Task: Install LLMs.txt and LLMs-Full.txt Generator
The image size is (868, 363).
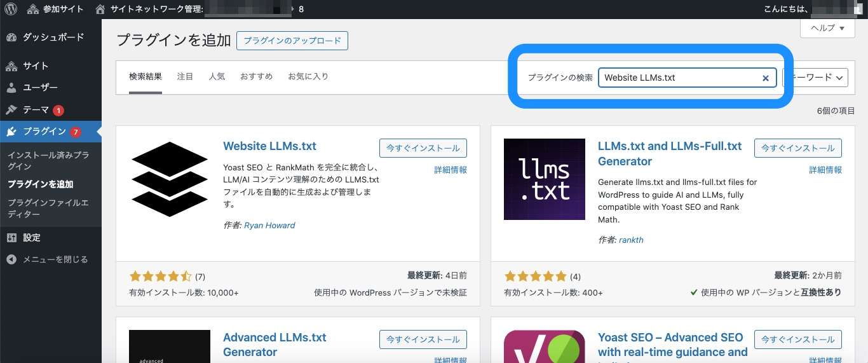Action: 798,148
